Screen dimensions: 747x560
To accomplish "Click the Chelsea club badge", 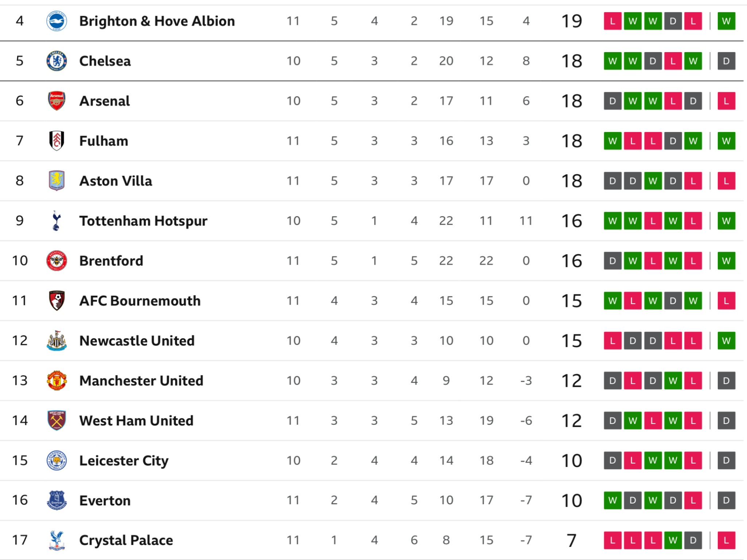I will point(57,61).
